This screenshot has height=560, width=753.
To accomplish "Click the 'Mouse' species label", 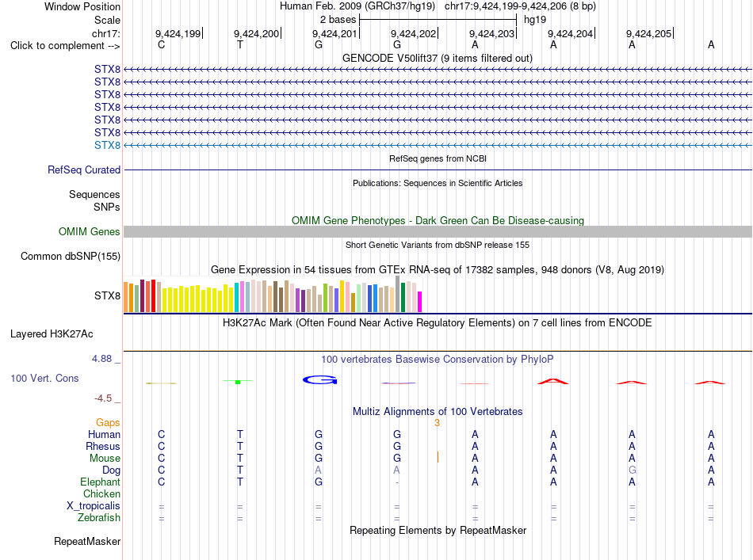I will pos(105,459).
